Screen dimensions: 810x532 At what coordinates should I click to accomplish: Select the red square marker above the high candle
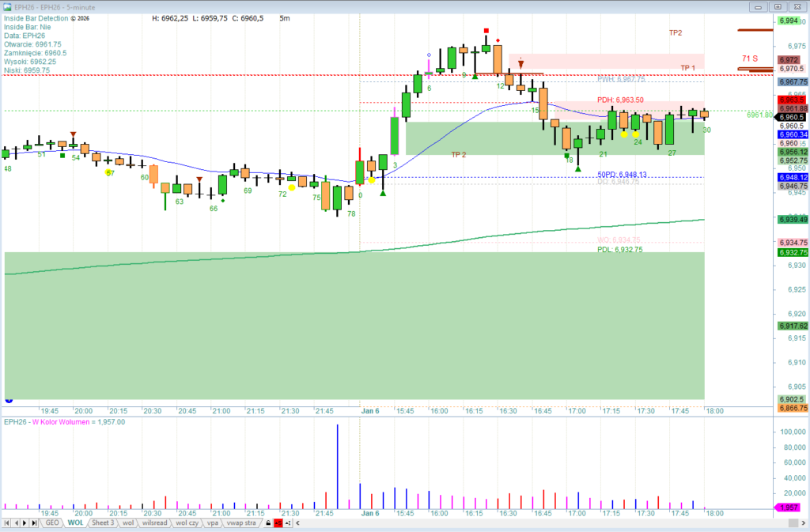486,30
